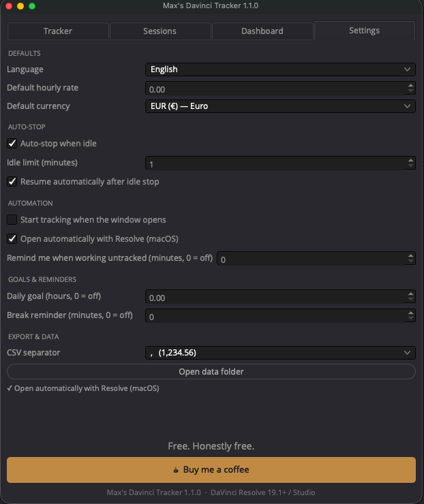
Task: Uncheck Open automatically with Resolve checkbox
Action: pyautogui.click(x=12, y=239)
